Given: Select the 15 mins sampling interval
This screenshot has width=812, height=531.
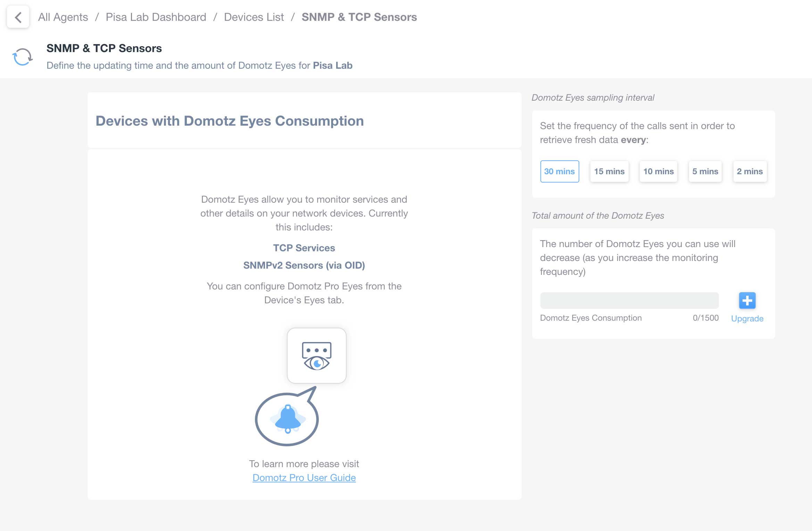Looking at the screenshot, I should click(x=609, y=171).
